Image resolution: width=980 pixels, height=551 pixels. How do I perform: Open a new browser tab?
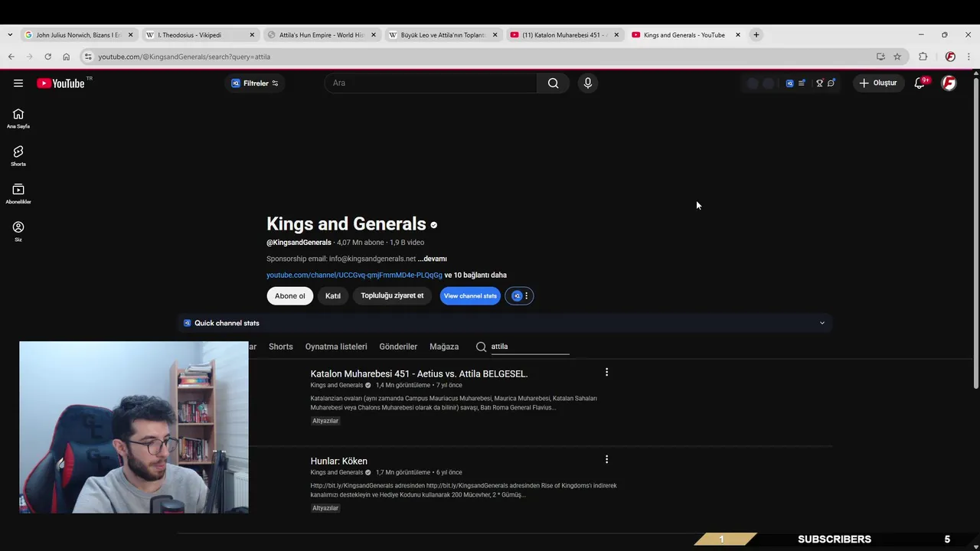point(756,34)
